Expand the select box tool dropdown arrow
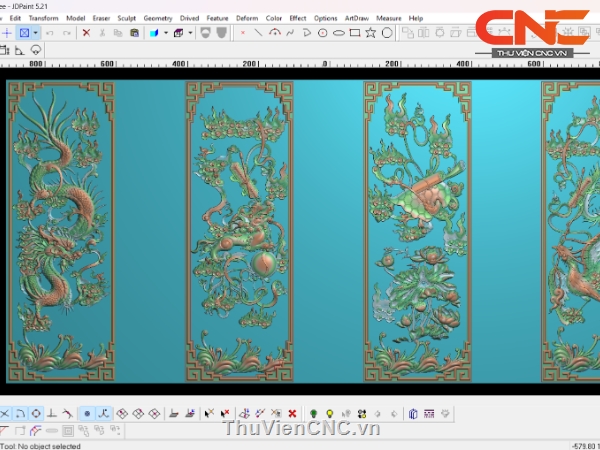The width and height of the screenshot is (600, 450). click(36, 33)
